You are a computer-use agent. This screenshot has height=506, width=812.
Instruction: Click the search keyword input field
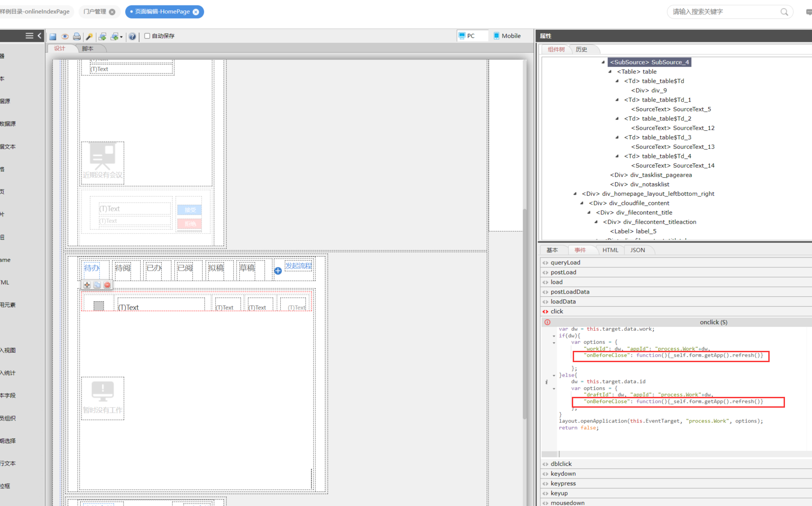[725, 12]
